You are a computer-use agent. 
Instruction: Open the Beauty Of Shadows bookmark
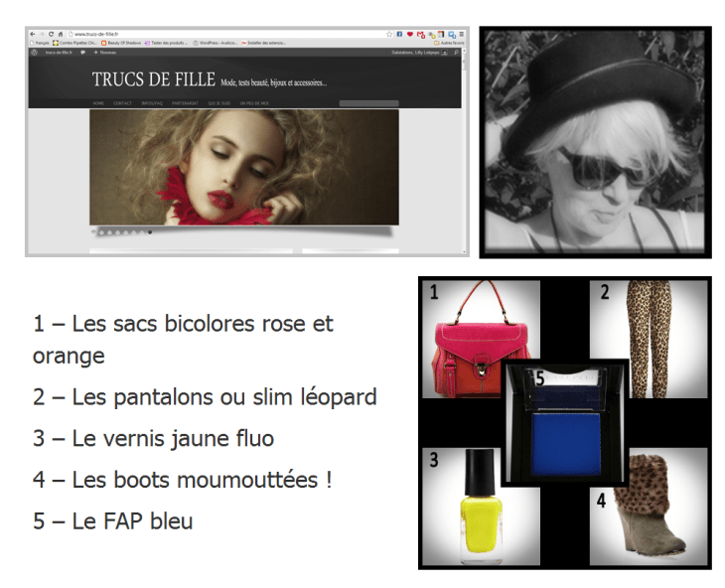121,43
